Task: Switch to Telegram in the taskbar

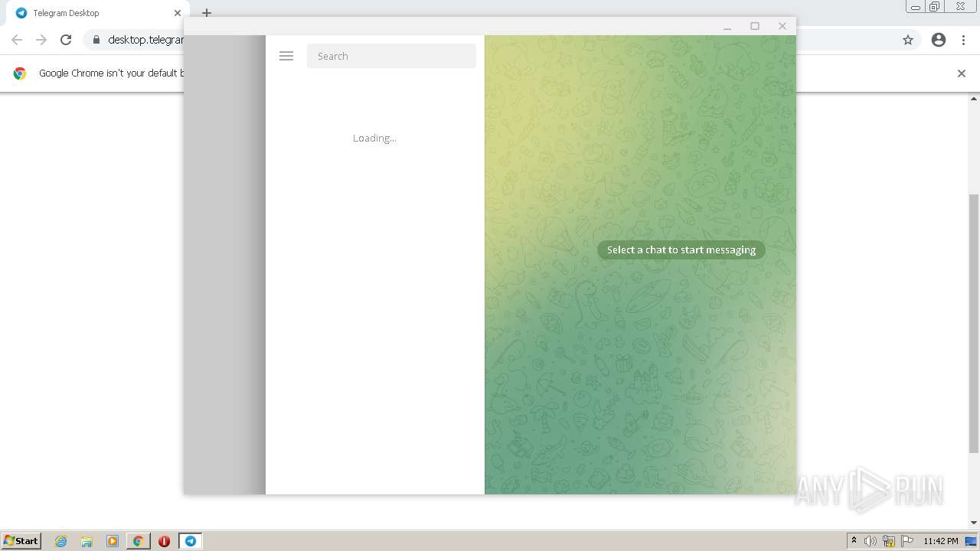Action: click(x=190, y=541)
